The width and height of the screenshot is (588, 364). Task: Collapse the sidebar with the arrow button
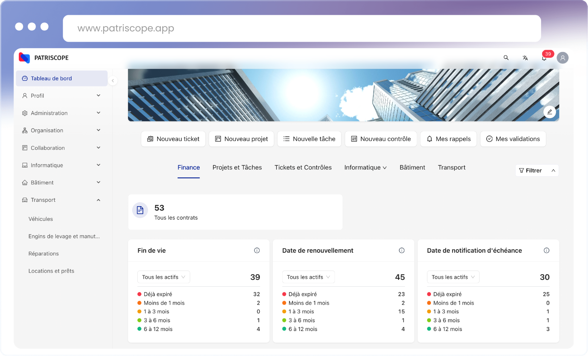[x=113, y=81]
